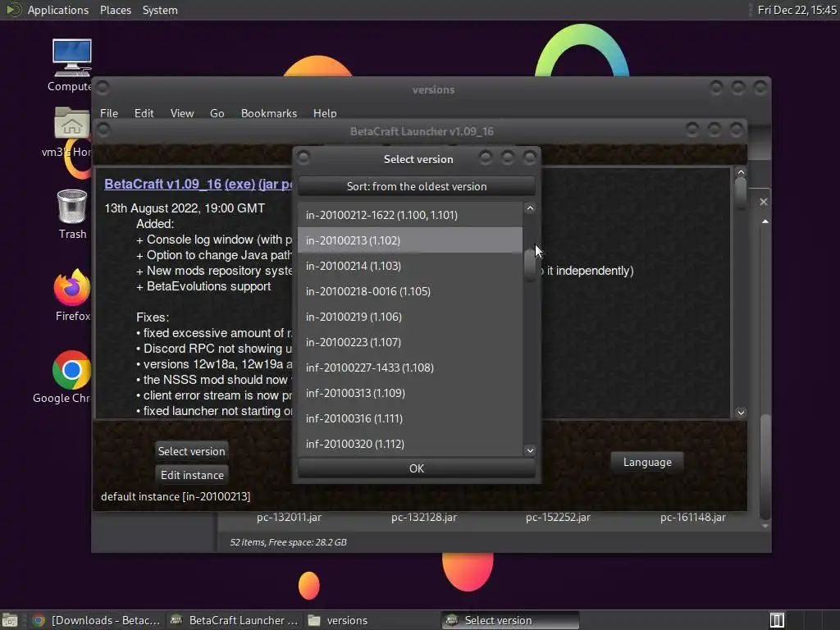The height and width of the screenshot is (630, 840).
Task: Switch to the Downloads - Betacraft Chrome taskbar entry
Action: coord(97,620)
